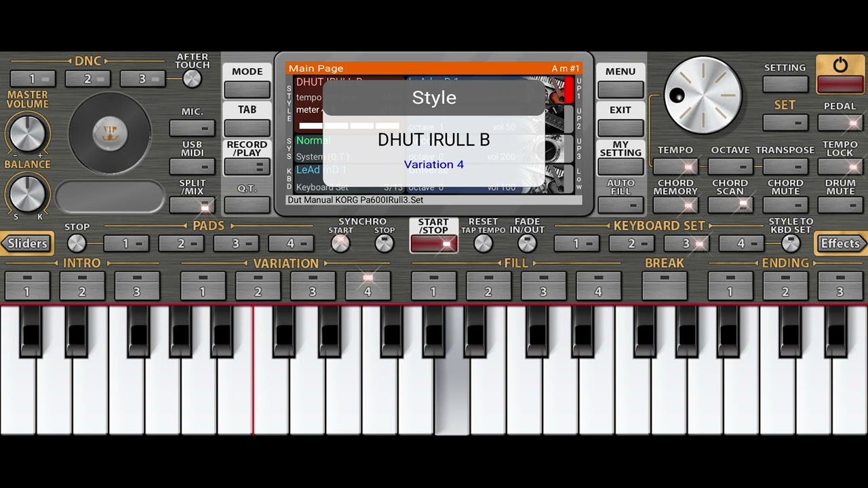Toggle DNC button 3
868x488 pixels.
pos(142,79)
